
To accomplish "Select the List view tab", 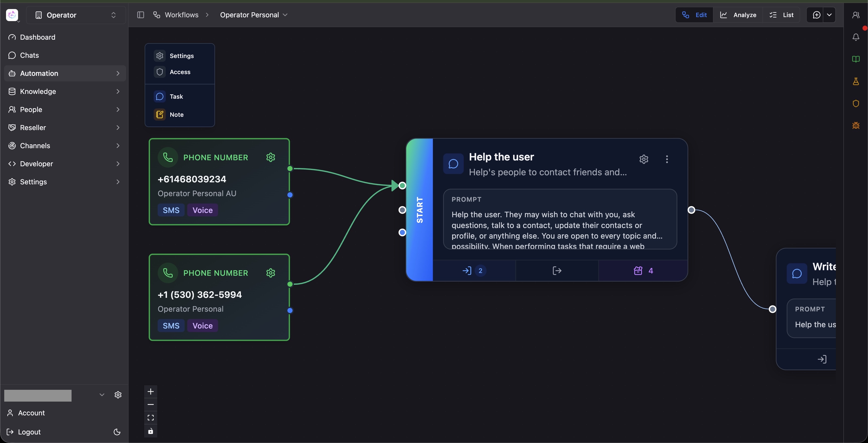I will tap(781, 15).
